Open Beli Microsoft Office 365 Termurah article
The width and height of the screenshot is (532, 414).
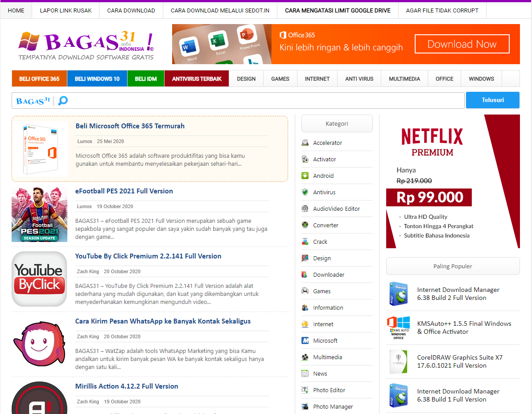130,126
